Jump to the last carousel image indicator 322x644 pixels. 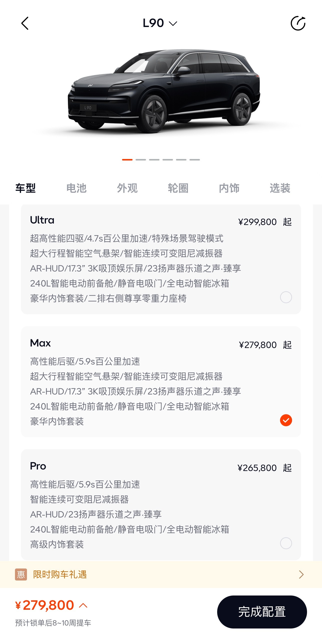pyautogui.click(x=195, y=159)
